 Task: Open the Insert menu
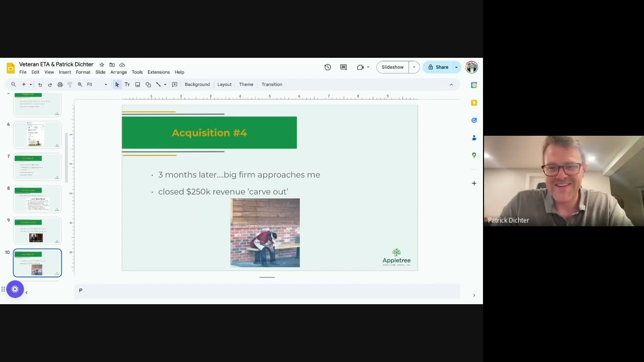click(x=65, y=72)
